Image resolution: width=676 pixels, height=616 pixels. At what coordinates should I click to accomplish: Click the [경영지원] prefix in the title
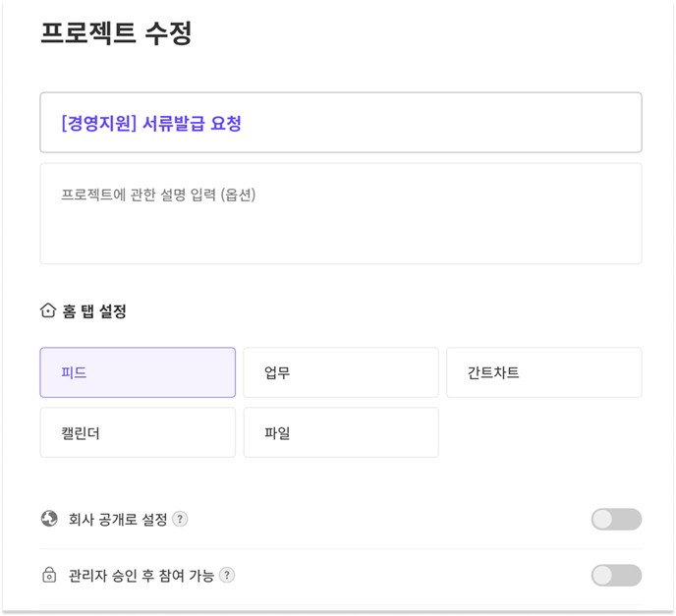[98, 124]
